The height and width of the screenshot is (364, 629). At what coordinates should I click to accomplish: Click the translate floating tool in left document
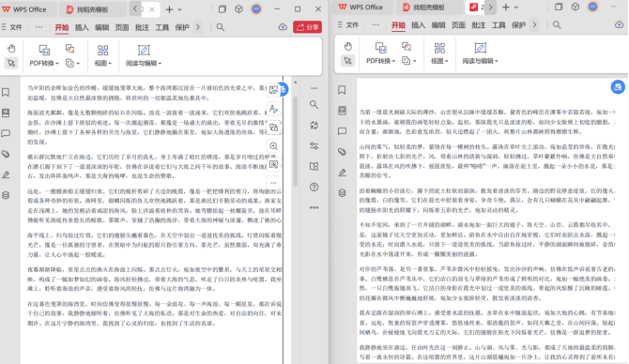tap(274, 128)
